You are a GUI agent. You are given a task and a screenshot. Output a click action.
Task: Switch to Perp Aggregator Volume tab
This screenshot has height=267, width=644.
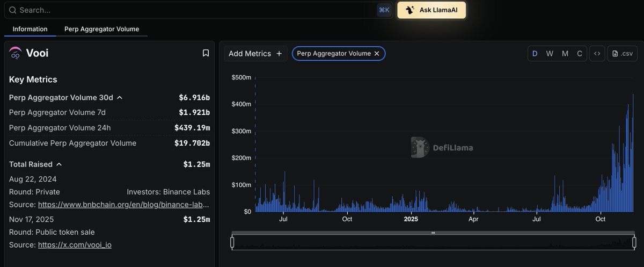[x=101, y=29]
